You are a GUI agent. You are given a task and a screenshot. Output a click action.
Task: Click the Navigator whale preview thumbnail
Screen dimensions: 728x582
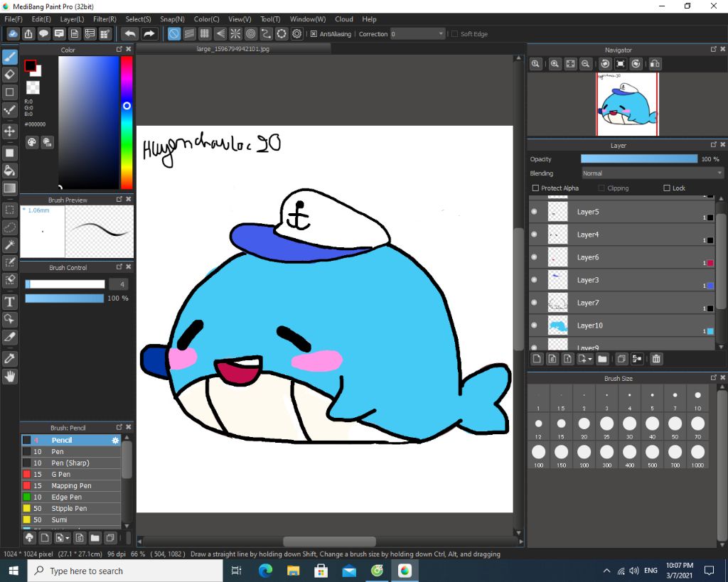[x=627, y=104]
